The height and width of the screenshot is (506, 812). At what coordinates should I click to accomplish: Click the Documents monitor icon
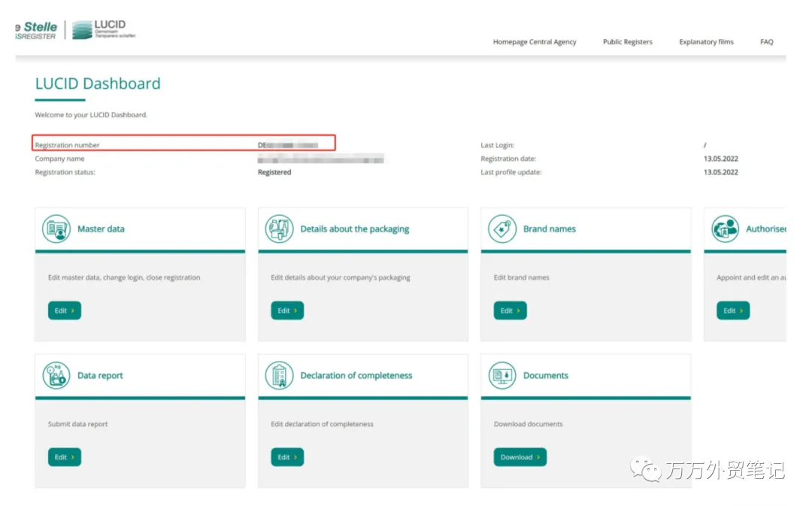[x=501, y=375]
